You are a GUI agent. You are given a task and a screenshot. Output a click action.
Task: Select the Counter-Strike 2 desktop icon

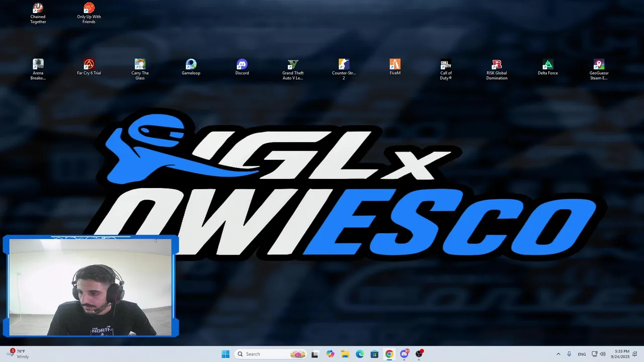[x=344, y=70]
